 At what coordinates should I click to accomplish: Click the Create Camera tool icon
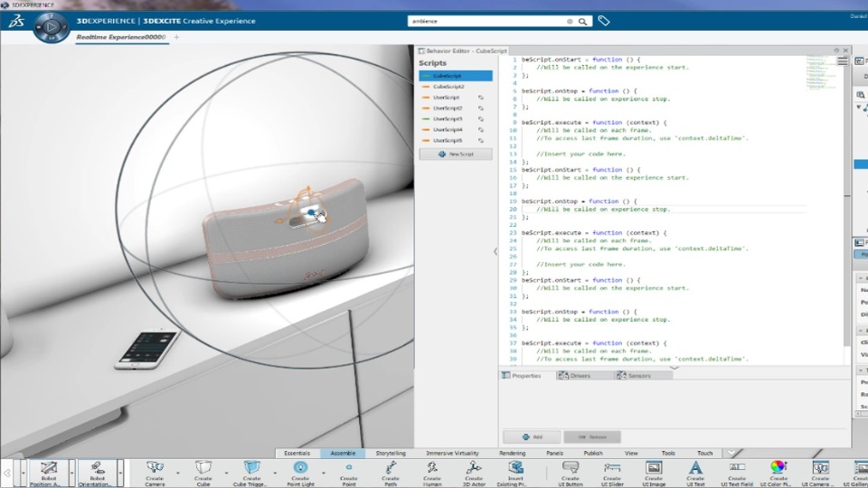click(155, 468)
